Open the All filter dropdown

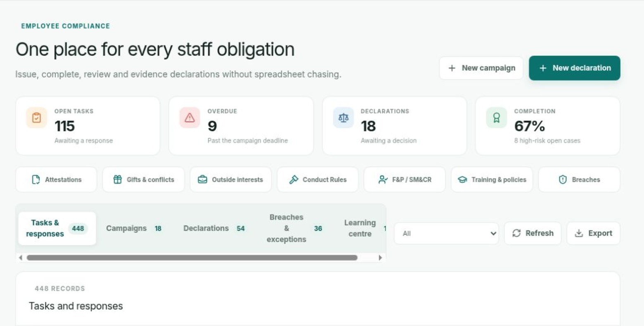[446, 233]
